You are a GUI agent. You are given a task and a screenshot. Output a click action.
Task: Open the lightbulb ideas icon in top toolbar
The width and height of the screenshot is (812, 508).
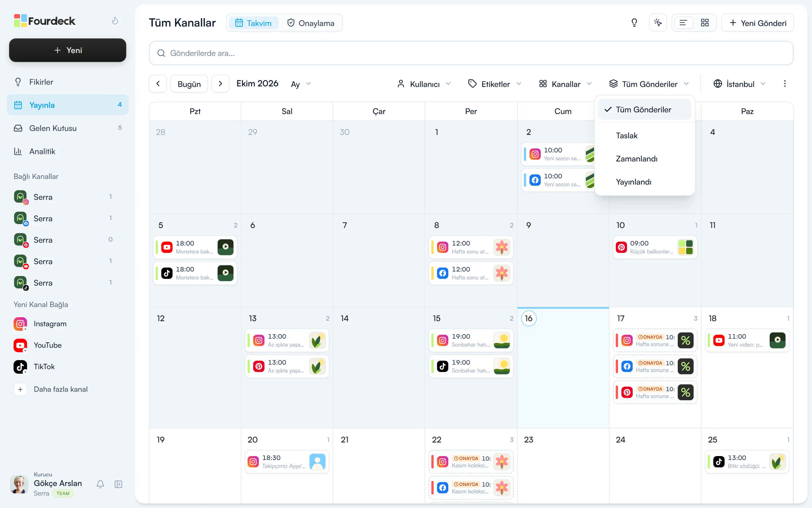(x=634, y=23)
